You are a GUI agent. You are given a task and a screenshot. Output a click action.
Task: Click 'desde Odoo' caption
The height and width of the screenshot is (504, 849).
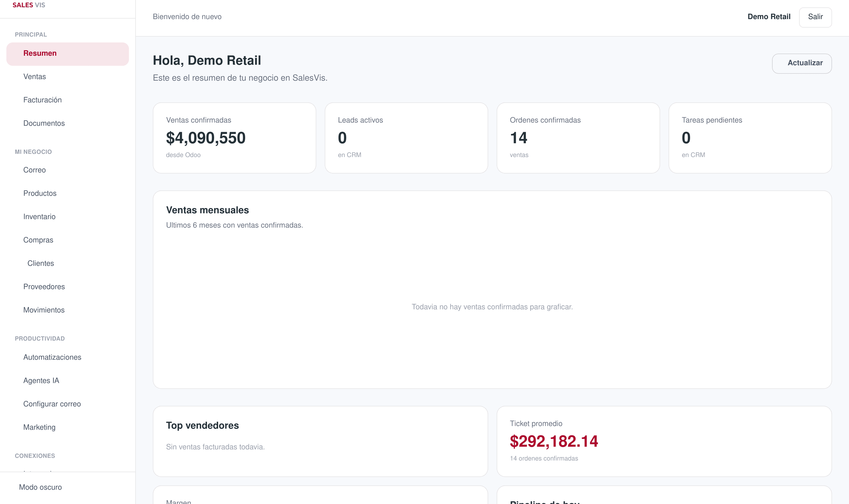coord(183,155)
